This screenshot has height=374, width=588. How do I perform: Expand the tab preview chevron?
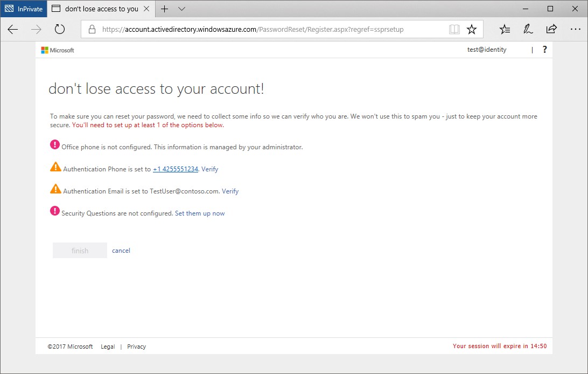(x=181, y=9)
